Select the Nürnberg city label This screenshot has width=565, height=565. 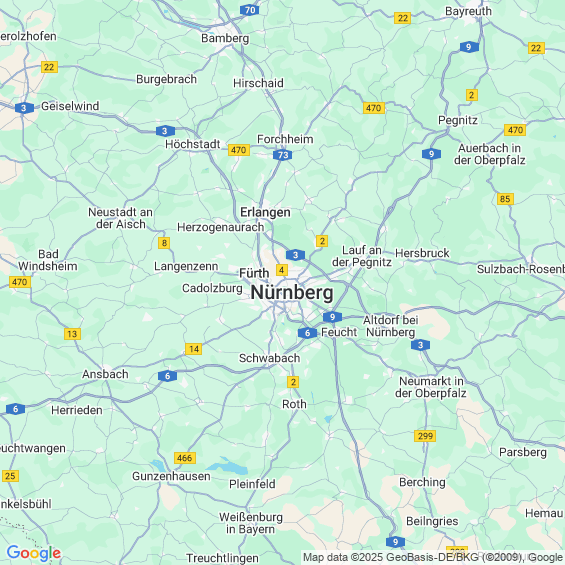[x=292, y=292]
